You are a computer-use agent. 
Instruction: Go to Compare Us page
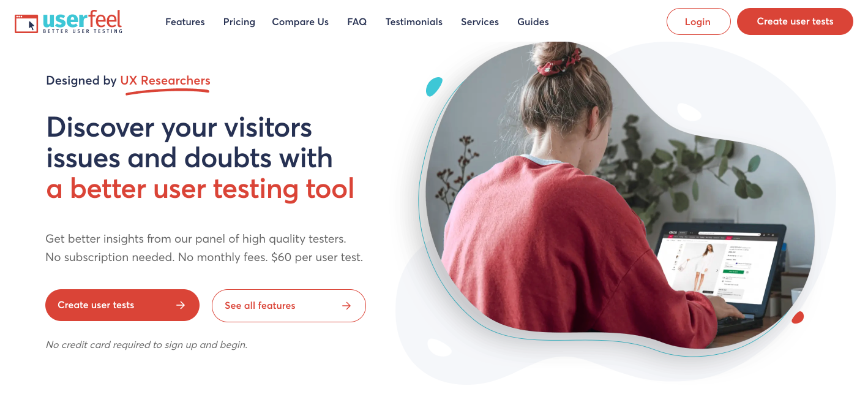click(301, 22)
